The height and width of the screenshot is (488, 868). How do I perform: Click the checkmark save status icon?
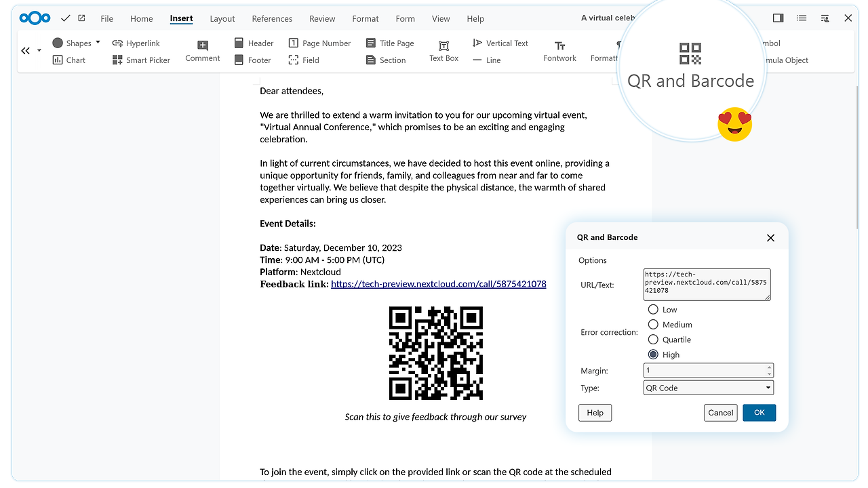point(66,18)
